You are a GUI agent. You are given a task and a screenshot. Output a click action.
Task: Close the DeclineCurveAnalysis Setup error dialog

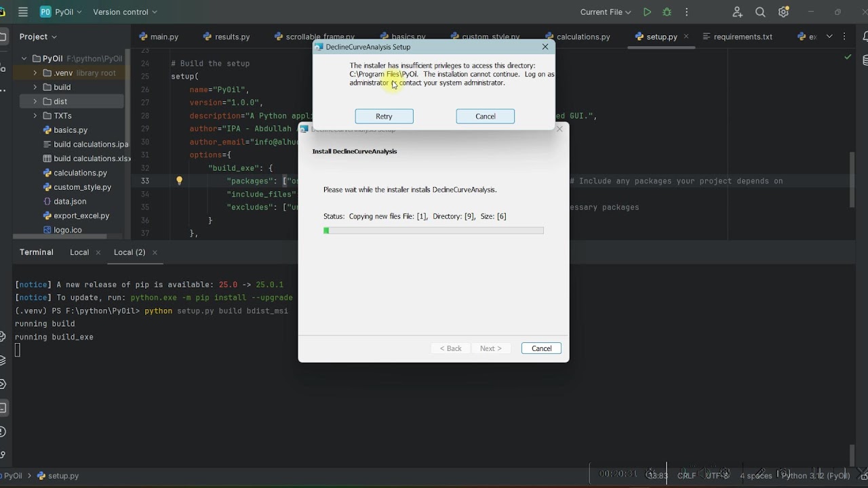click(545, 47)
